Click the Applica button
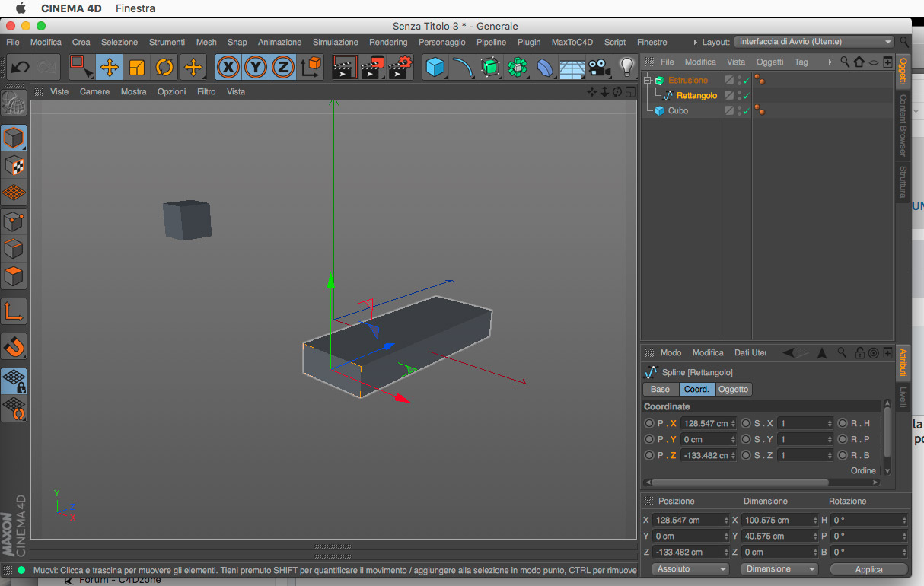The image size is (924, 586). coord(868,569)
